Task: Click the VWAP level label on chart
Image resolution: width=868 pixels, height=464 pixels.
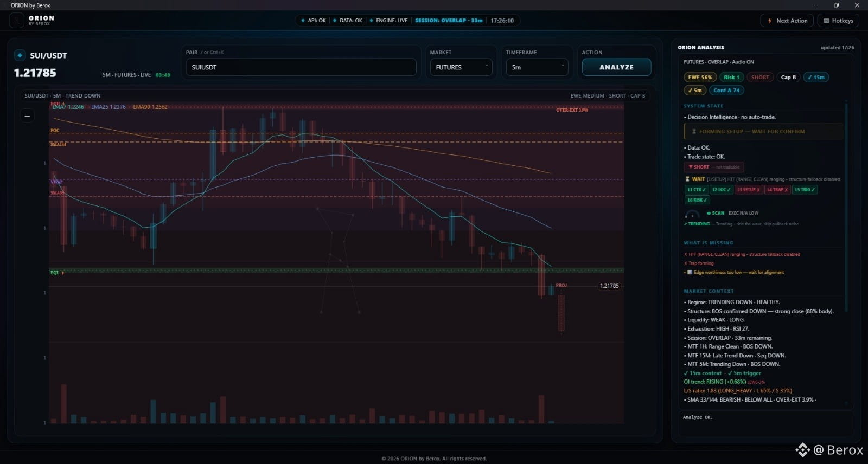Action: pos(56,182)
